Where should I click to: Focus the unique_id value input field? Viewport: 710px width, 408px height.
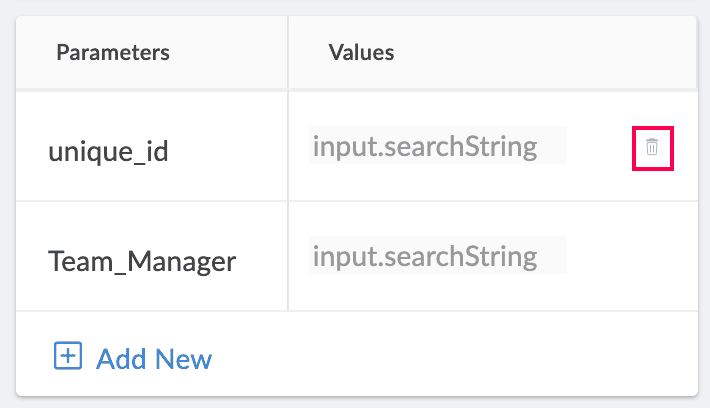(x=437, y=147)
